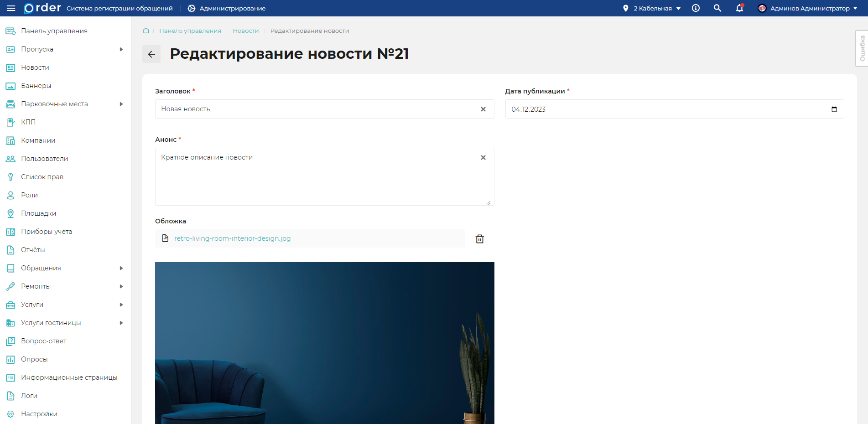Open the Новости section icon in sidebar
Viewport: 868px width, 424px height.
tap(10, 67)
